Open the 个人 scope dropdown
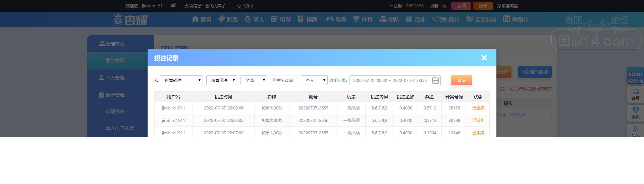 314,81
